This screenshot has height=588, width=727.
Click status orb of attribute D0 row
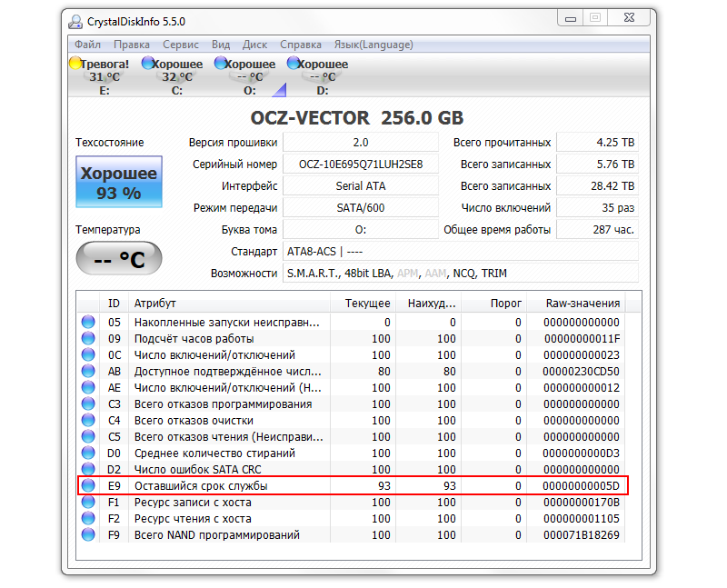(x=88, y=453)
